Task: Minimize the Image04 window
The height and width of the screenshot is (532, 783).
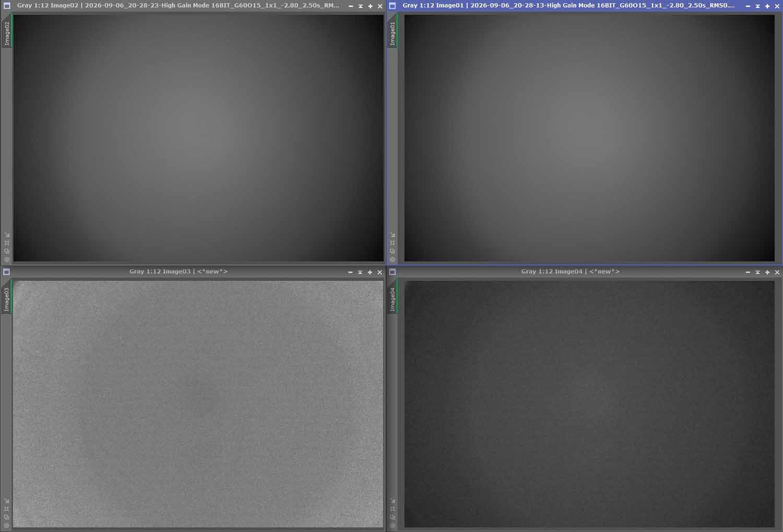Action: 748,272
